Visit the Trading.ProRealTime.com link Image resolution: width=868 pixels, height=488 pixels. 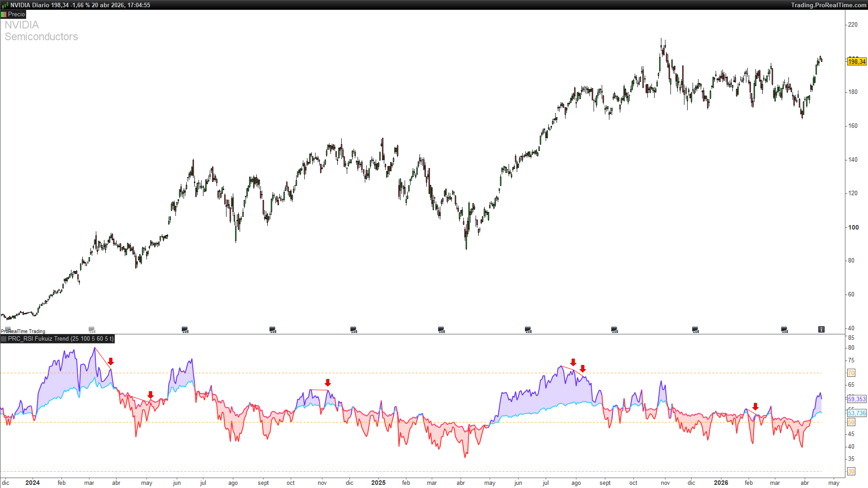click(828, 5)
